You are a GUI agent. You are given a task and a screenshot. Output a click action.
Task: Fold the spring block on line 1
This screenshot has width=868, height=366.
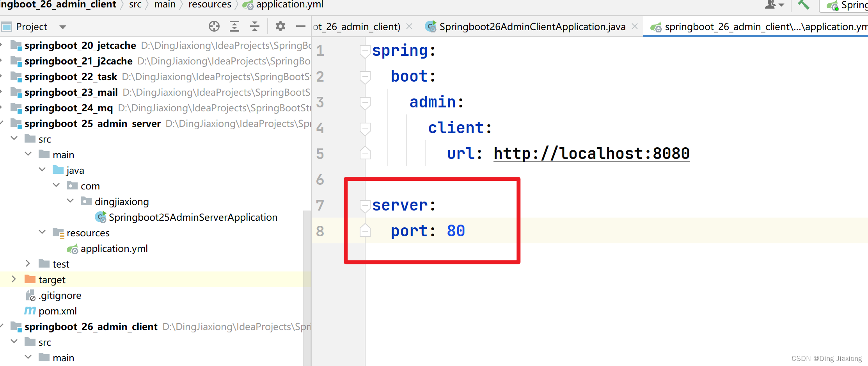pyautogui.click(x=365, y=51)
